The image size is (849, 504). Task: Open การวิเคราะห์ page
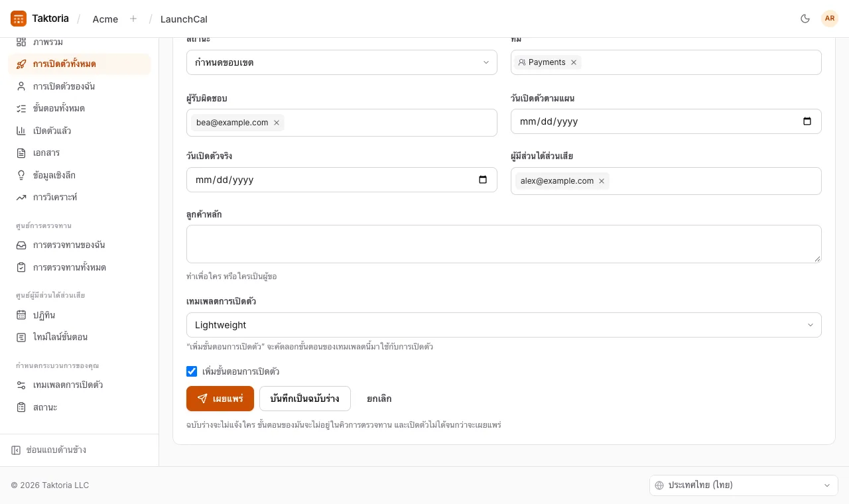(80, 197)
